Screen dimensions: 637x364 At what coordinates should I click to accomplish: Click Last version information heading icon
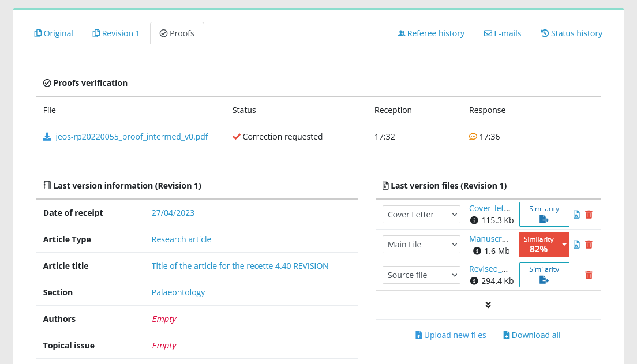(x=47, y=185)
